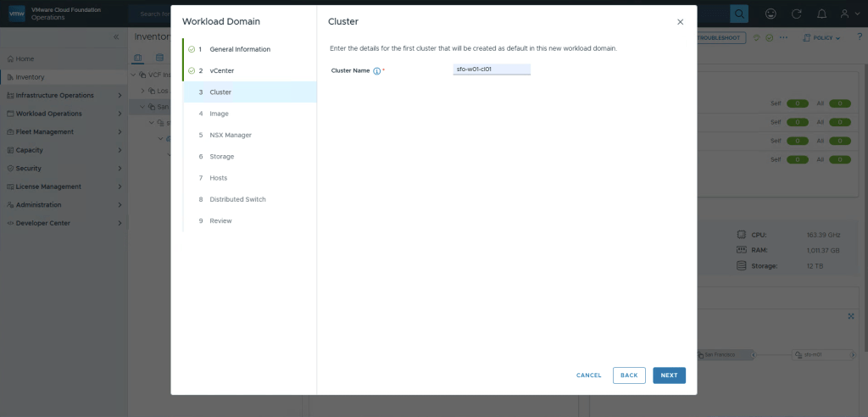Click the Back button
The image size is (868, 417).
coord(629,375)
